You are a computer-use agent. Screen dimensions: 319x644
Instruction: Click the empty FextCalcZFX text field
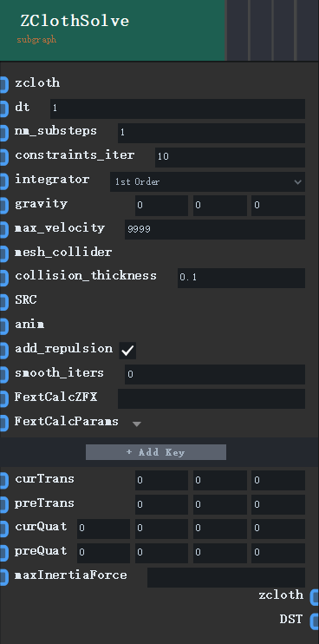click(212, 398)
